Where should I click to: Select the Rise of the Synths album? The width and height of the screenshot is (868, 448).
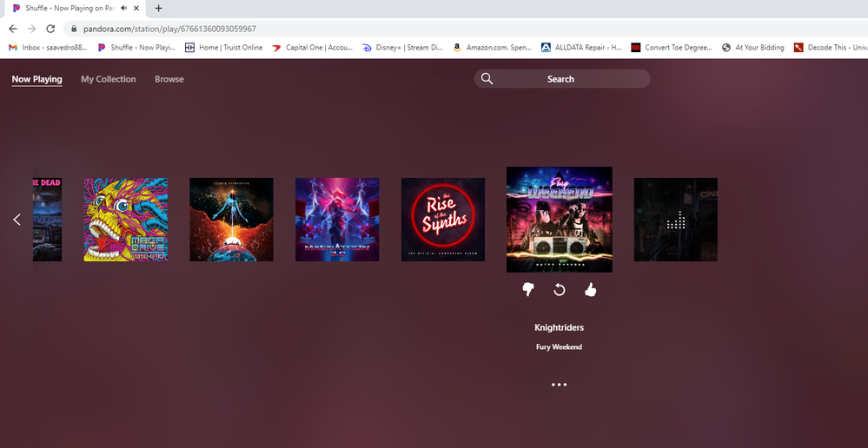443,220
